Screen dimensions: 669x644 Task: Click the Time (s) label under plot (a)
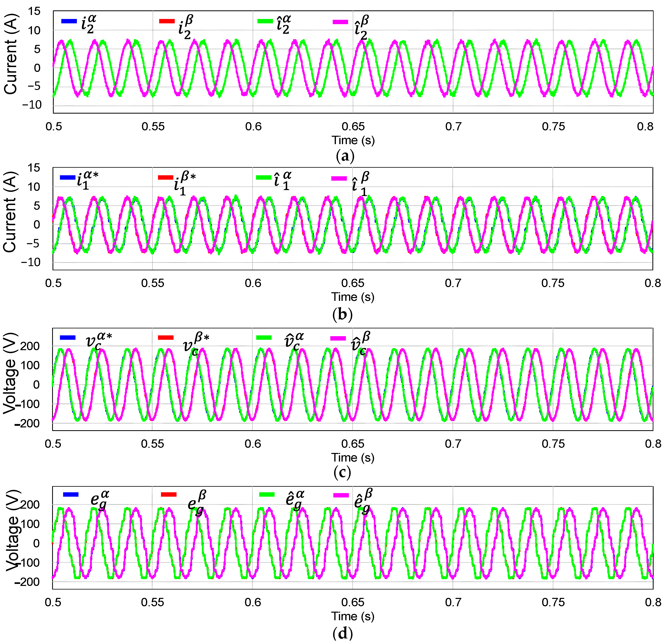click(353, 140)
